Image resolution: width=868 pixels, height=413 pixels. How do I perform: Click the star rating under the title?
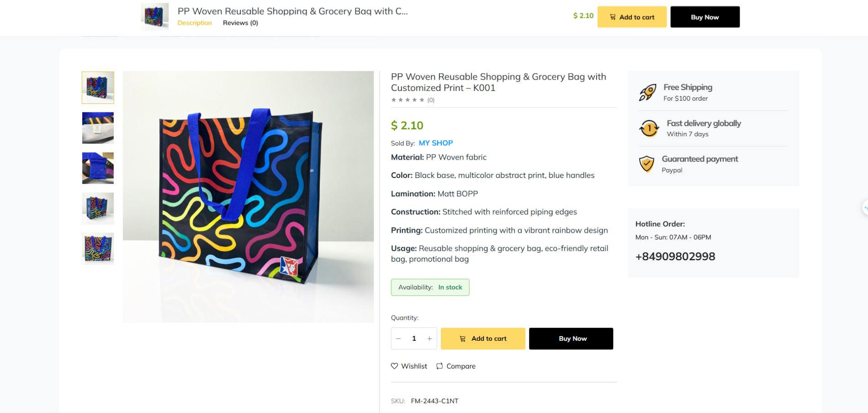[408, 100]
